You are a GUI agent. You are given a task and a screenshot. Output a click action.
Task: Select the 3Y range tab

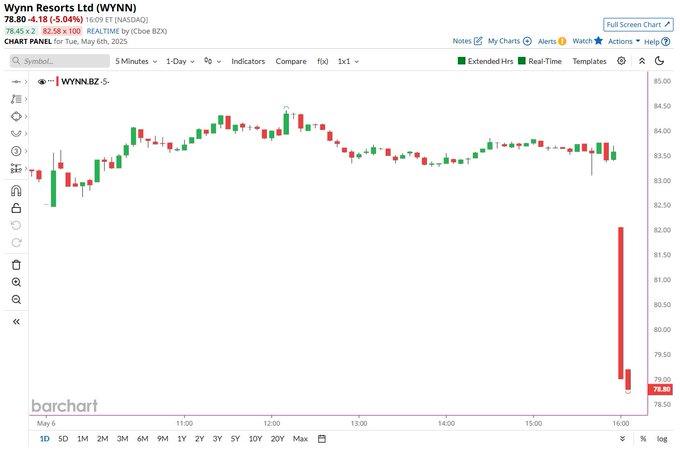tap(217, 439)
